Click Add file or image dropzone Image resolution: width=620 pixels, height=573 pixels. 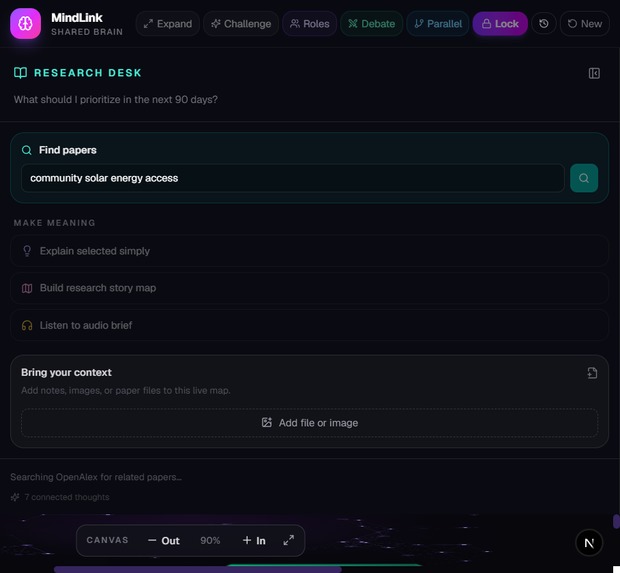(309, 423)
